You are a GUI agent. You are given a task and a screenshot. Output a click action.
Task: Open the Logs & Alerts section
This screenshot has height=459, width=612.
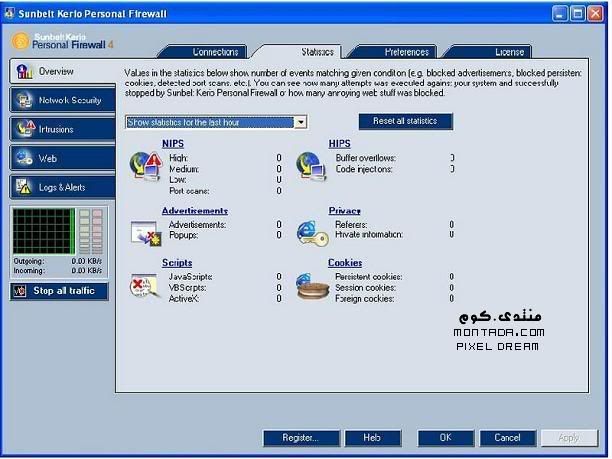(62, 187)
